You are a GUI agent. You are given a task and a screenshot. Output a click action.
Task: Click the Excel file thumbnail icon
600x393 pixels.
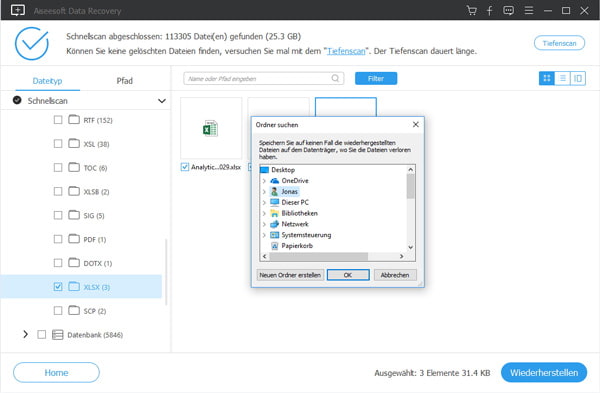tap(210, 129)
